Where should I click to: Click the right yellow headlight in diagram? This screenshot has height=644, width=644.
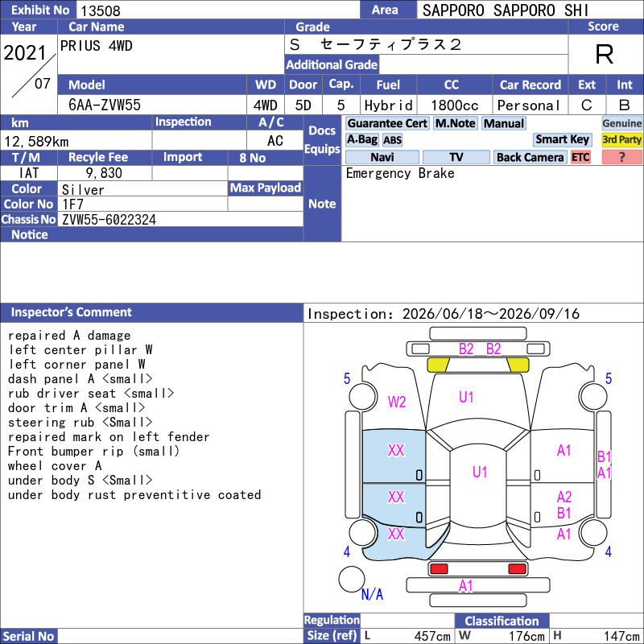pos(518,365)
